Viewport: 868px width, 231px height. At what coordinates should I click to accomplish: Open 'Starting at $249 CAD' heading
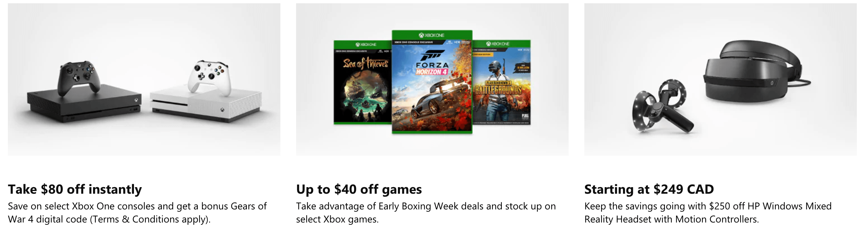coord(649,189)
